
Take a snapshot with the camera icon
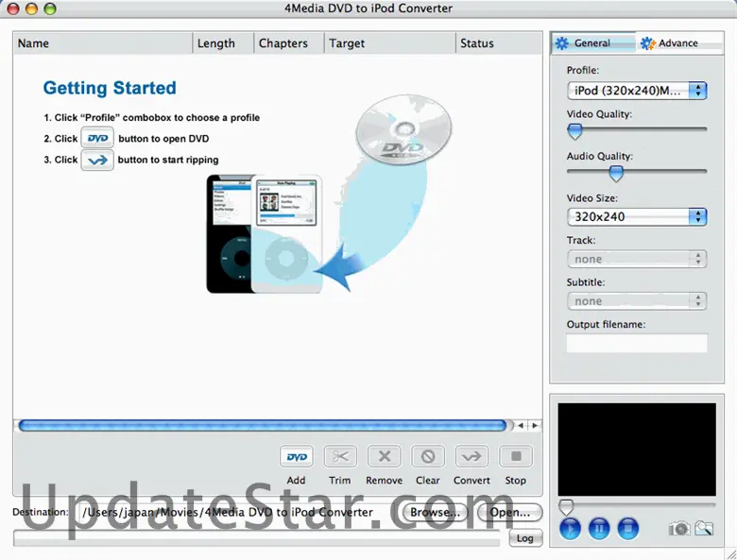(x=678, y=529)
